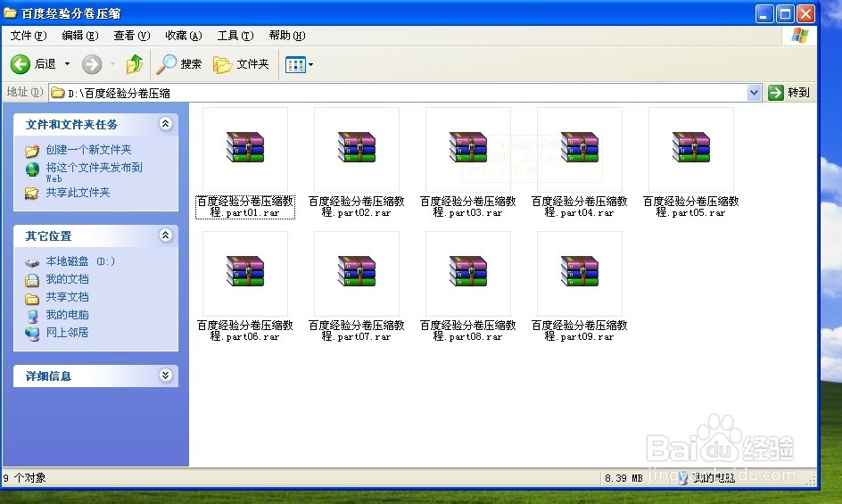Open the 编辑(E) menu
Screen dimensions: 842x504
(80, 36)
